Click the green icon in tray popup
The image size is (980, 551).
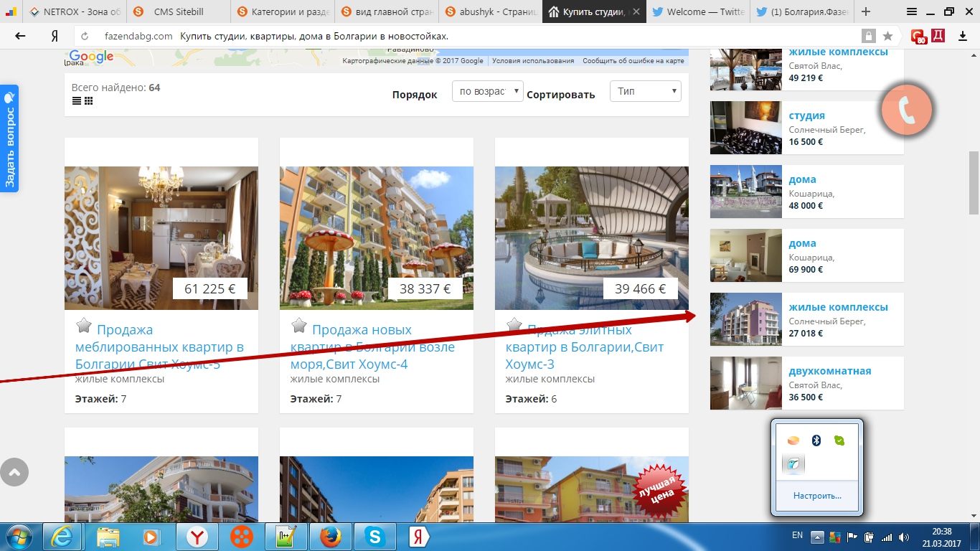click(839, 440)
